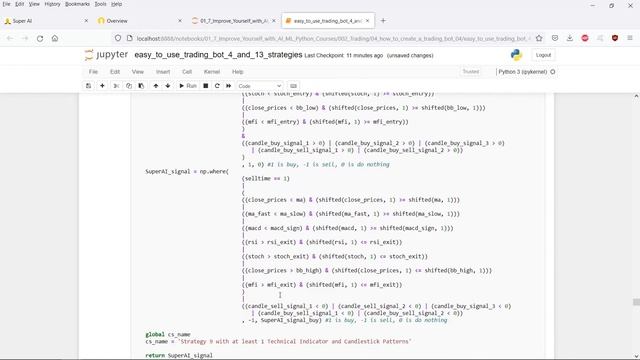Open the browser Bookmarks menu
The width and height of the screenshot is (640, 360).
click(77, 4)
